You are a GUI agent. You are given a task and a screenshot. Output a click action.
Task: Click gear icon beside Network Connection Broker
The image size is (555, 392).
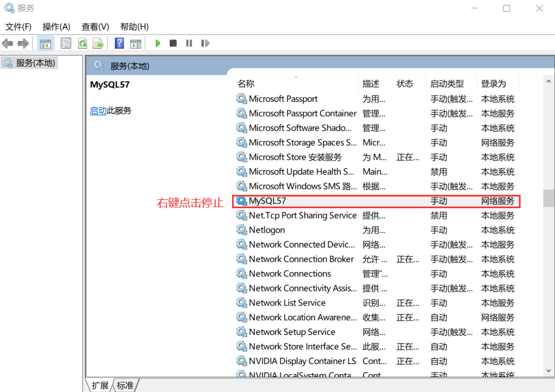click(x=241, y=259)
